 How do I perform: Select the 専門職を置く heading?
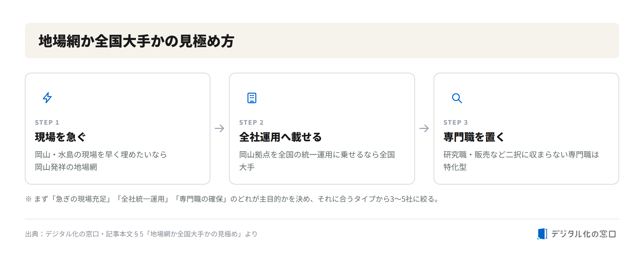(x=474, y=137)
